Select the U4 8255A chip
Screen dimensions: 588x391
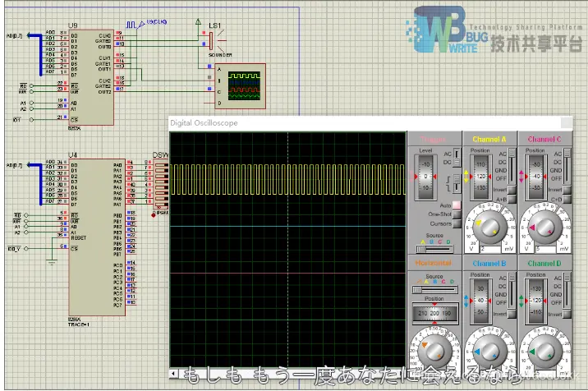click(97, 237)
